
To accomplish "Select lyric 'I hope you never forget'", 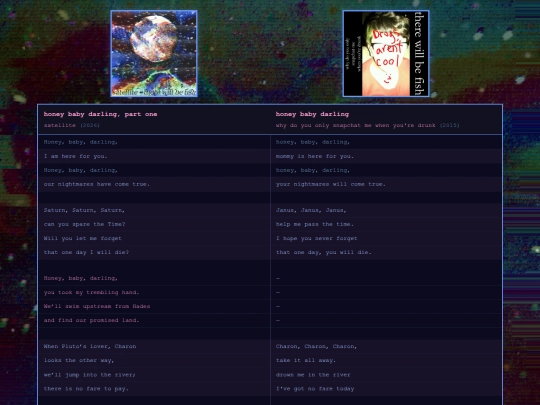I will (316, 238).
